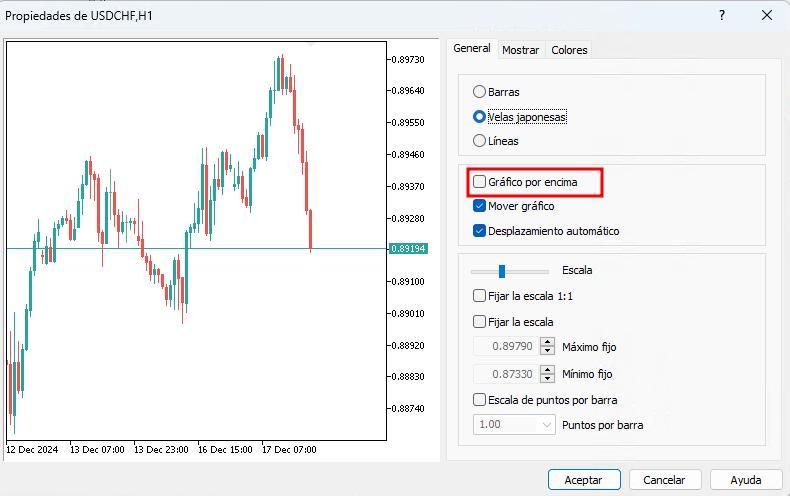Select the Velas japonesas chart type
The image size is (790, 496).
479,117
